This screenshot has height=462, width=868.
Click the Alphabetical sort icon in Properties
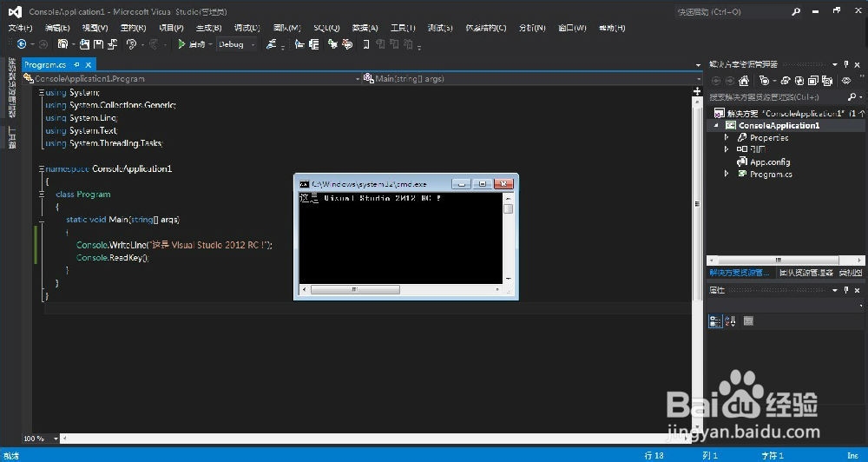click(730, 320)
